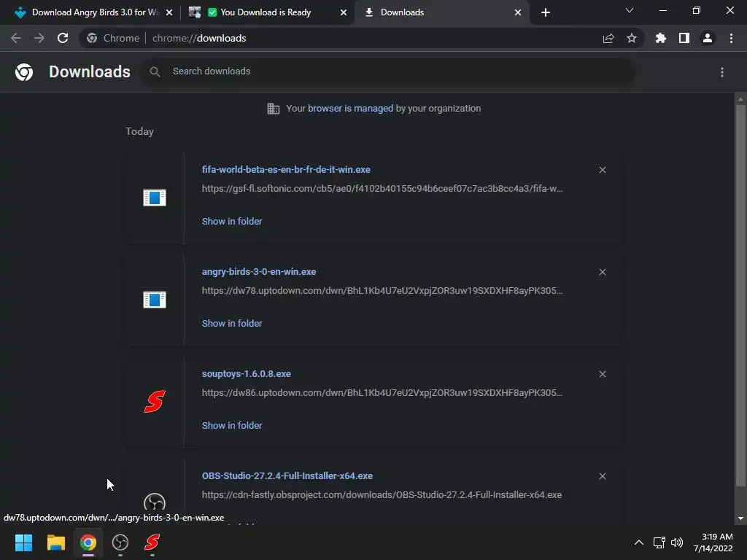This screenshot has height=560, width=747.
Task: Click the managed organization building icon
Action: coord(274,109)
